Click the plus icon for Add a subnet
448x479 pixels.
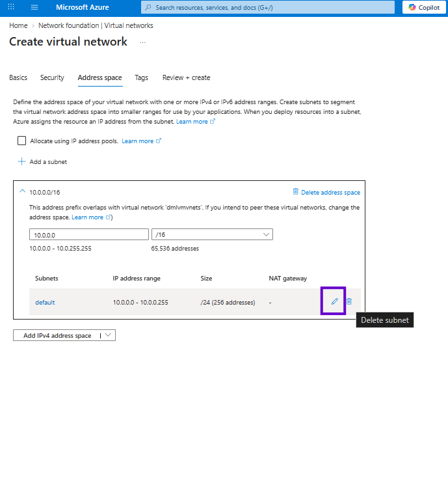pyautogui.click(x=21, y=161)
